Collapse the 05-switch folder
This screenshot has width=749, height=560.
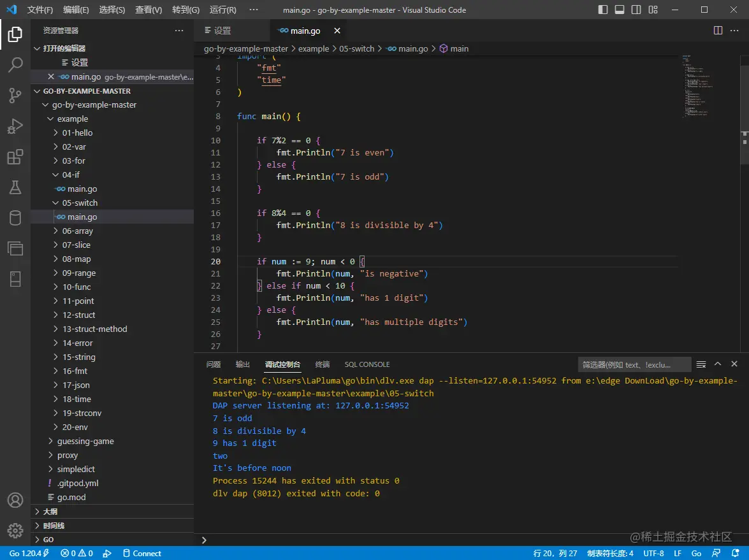tap(80, 203)
